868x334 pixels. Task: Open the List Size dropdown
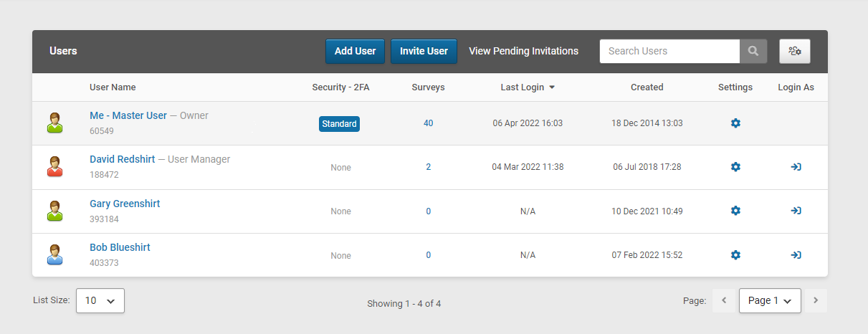point(100,301)
